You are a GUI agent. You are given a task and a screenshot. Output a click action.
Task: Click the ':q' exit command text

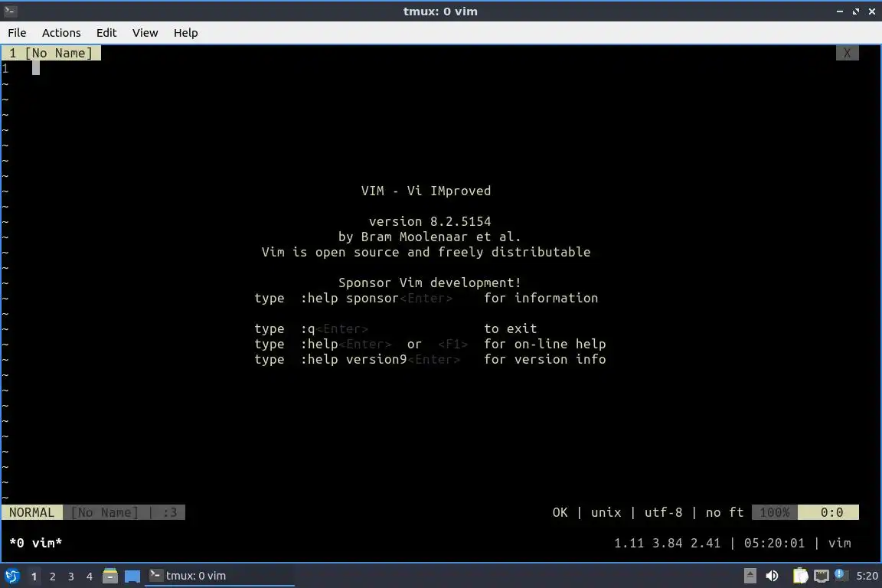point(308,328)
